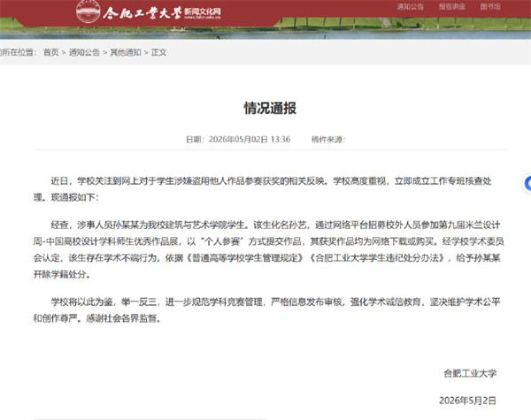Image resolution: width=531 pixels, height=420 pixels.
Task: Click paragraph line starting 经查，涉事人员孙某某
Action: [x=275, y=225]
